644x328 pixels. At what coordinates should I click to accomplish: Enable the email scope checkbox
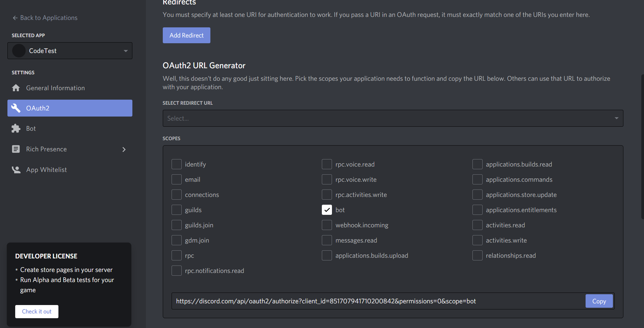point(177,179)
